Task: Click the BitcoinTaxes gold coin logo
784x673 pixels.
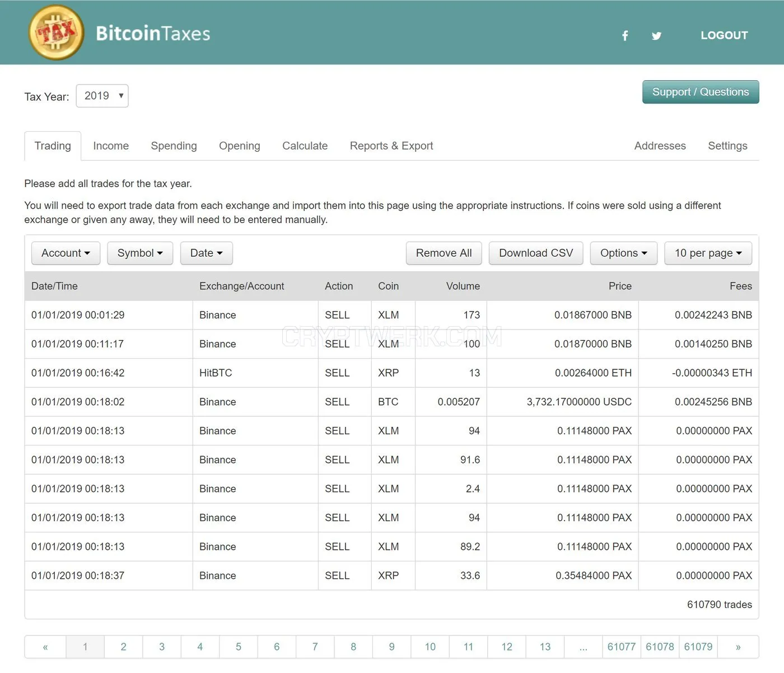Action: [x=56, y=33]
